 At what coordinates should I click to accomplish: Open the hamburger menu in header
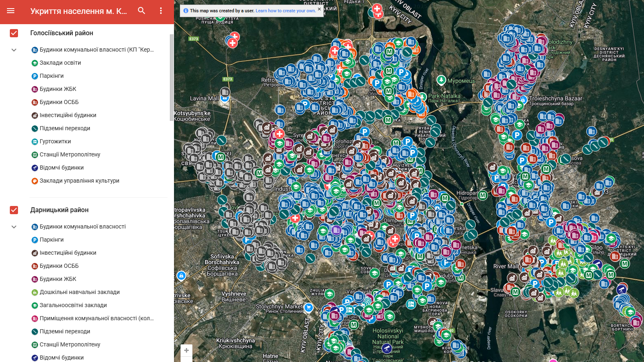pyautogui.click(x=11, y=11)
